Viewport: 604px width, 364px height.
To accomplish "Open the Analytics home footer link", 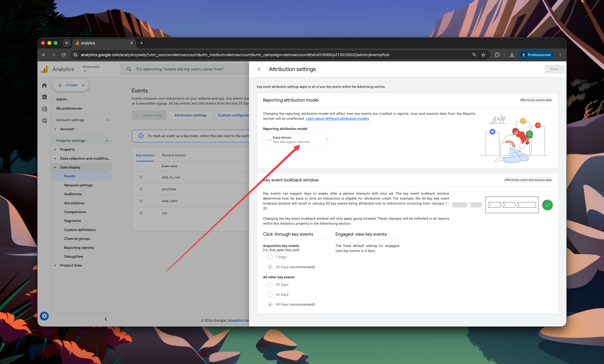I will 239,320.
